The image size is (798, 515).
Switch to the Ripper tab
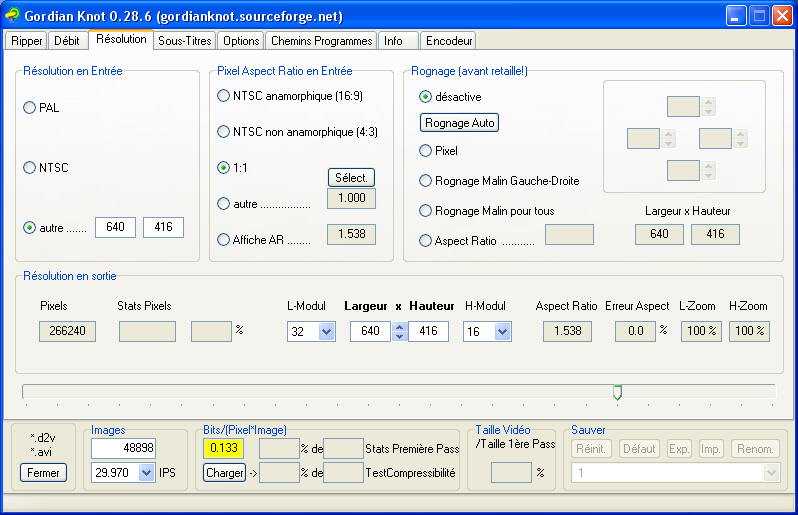26,41
